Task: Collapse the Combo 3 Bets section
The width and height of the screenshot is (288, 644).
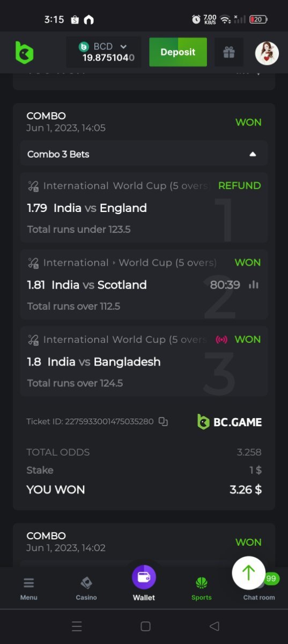Action: click(144, 154)
